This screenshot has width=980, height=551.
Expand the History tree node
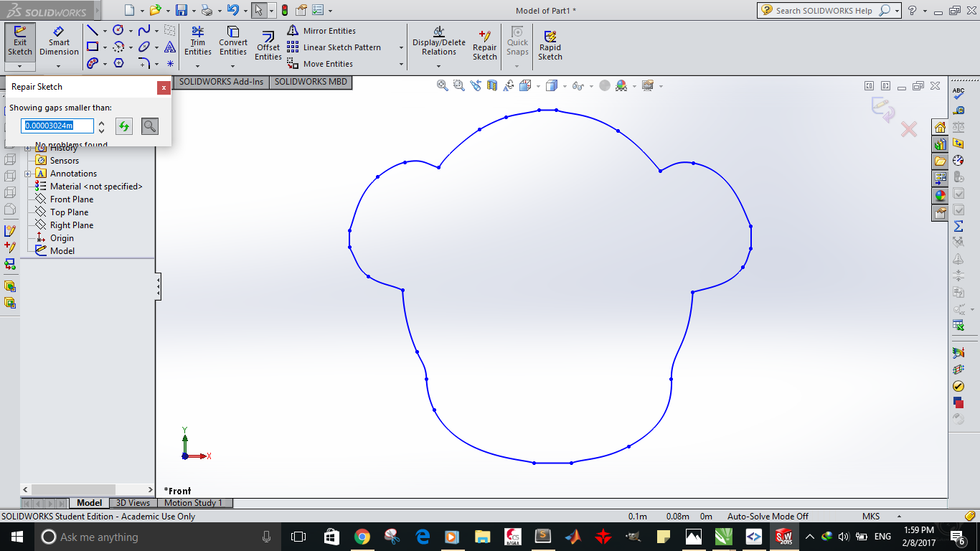click(28, 148)
